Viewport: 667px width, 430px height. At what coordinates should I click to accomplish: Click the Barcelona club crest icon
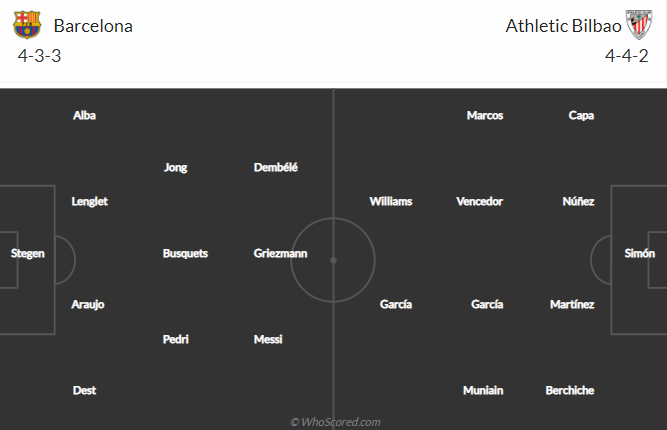point(26,25)
